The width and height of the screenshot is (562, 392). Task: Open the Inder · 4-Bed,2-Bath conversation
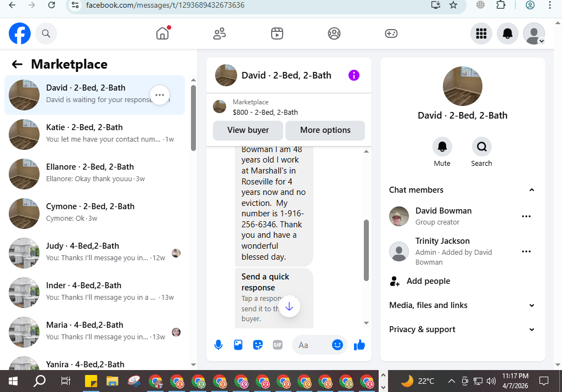tap(94, 292)
